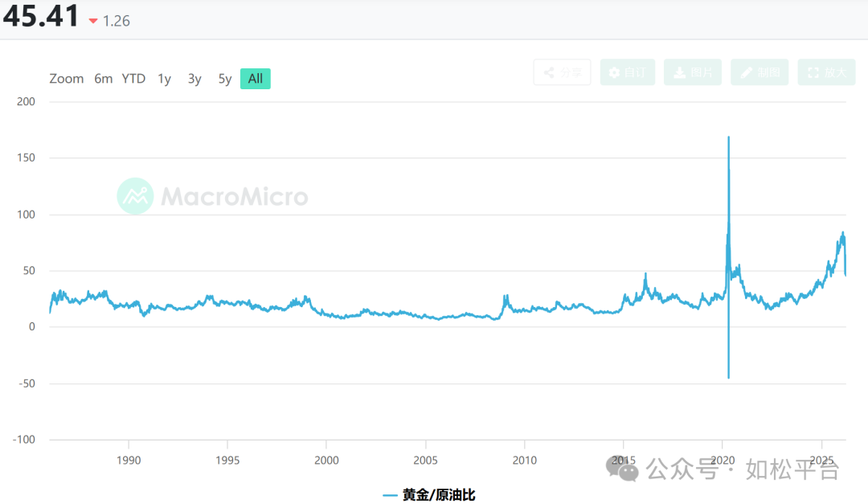Click the red down-arrow change indicator
The height and width of the screenshot is (504, 868).
[94, 22]
